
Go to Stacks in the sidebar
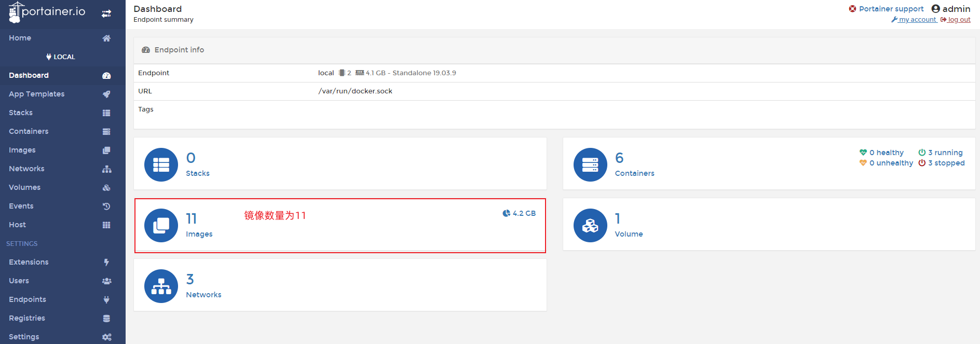[x=63, y=113]
